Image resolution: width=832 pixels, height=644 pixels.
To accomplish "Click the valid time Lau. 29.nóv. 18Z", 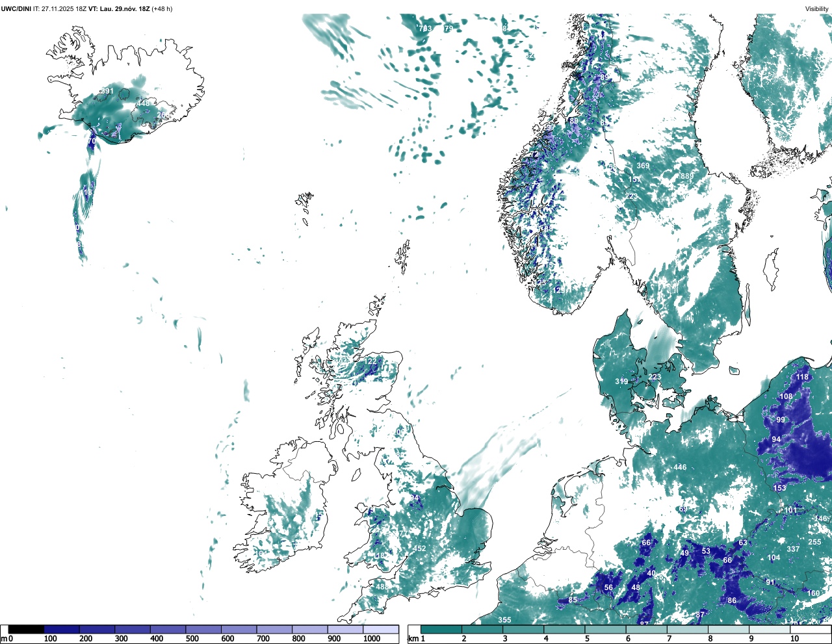I will pos(125,8).
